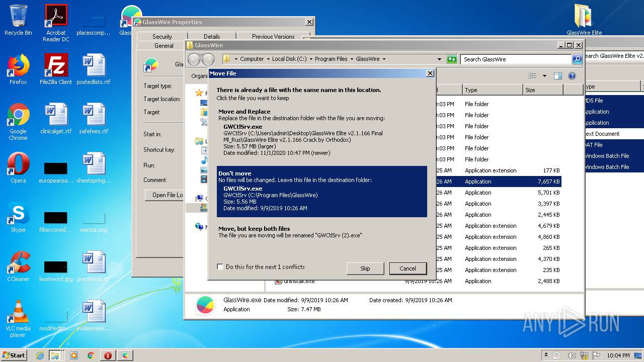Expand GlassWire breadcrumb arrow
Image resolution: width=644 pixels, height=362 pixels.
pyautogui.click(x=384, y=59)
